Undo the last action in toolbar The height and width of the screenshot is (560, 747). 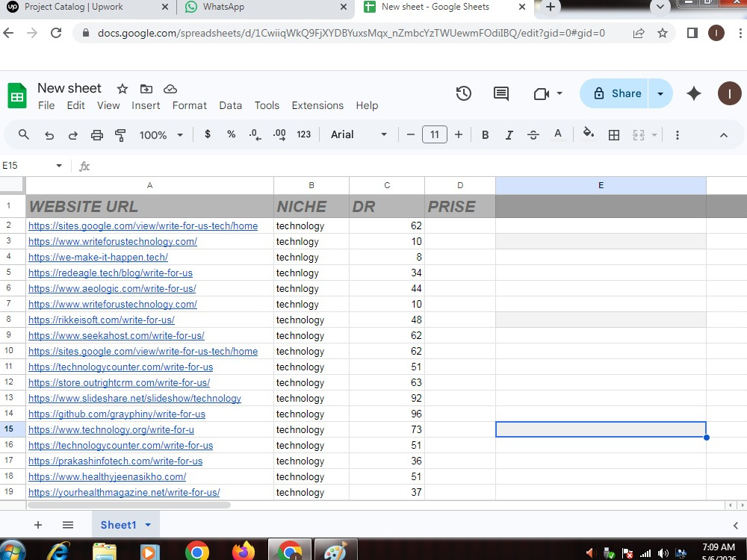[x=49, y=135]
